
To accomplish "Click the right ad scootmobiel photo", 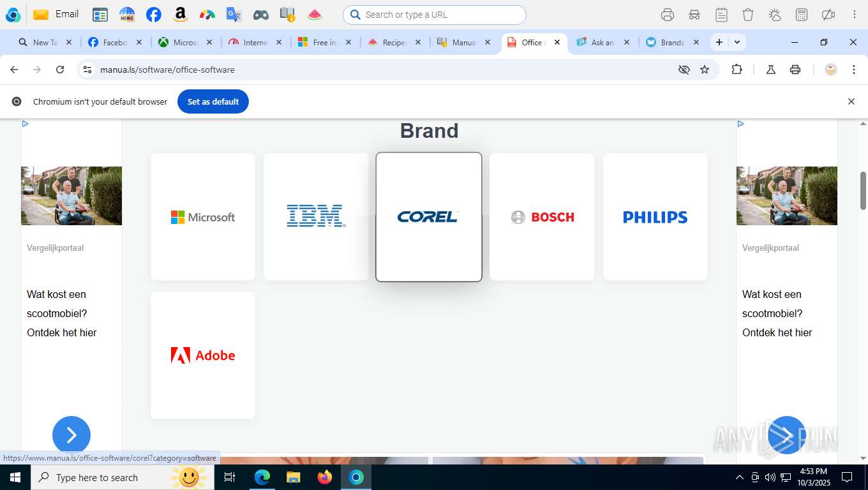I will (x=787, y=196).
